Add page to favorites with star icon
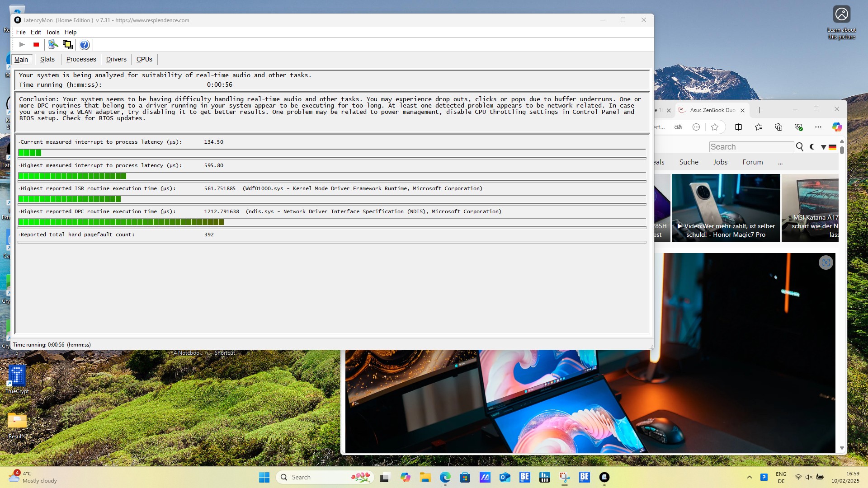The height and width of the screenshot is (488, 868). 715,127
